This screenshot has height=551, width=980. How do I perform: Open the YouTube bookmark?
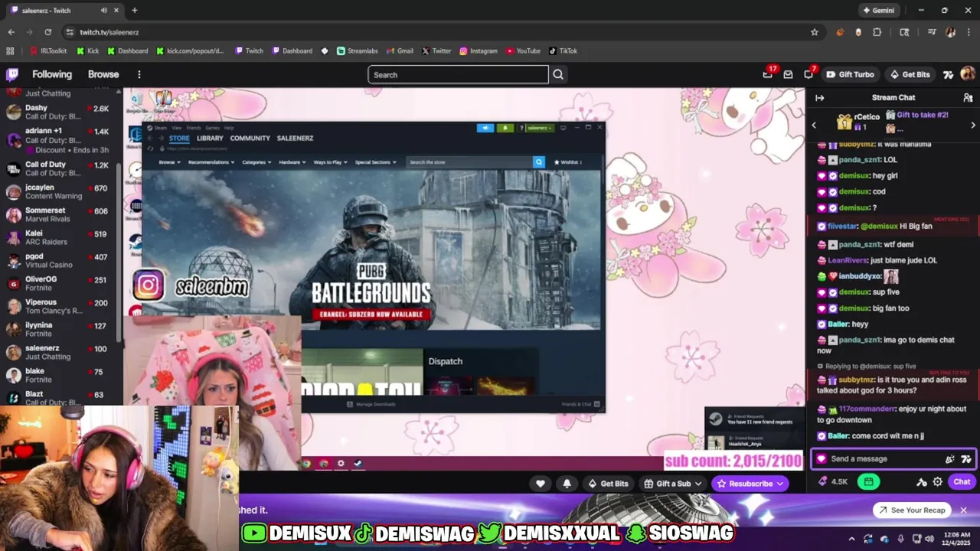[523, 51]
